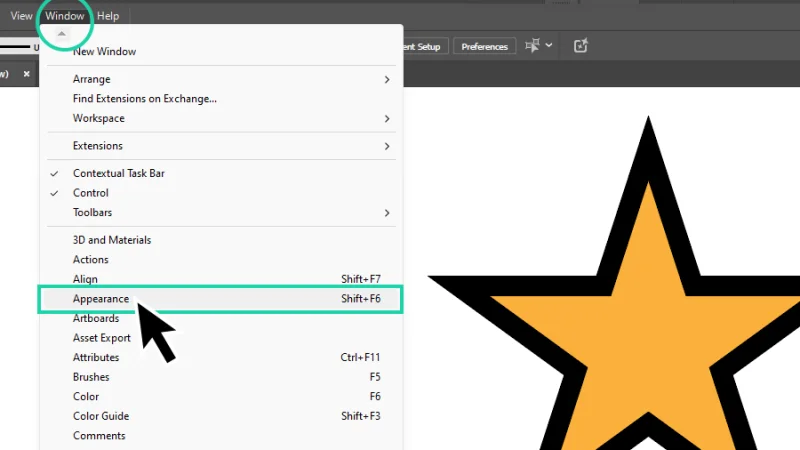Click the menu scroll-up arrow
Image resolution: width=800 pixels, height=450 pixels.
pyautogui.click(x=62, y=34)
